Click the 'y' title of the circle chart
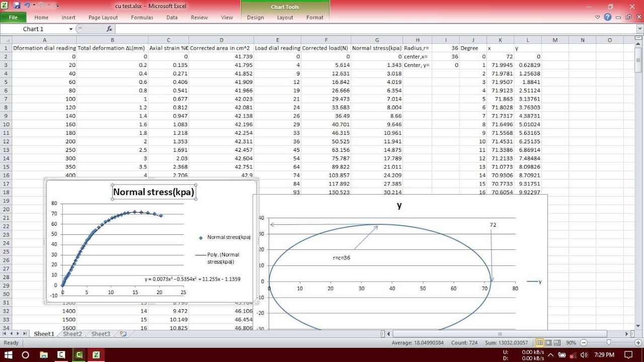Image resolution: width=644 pixels, height=362 pixels. click(399, 205)
